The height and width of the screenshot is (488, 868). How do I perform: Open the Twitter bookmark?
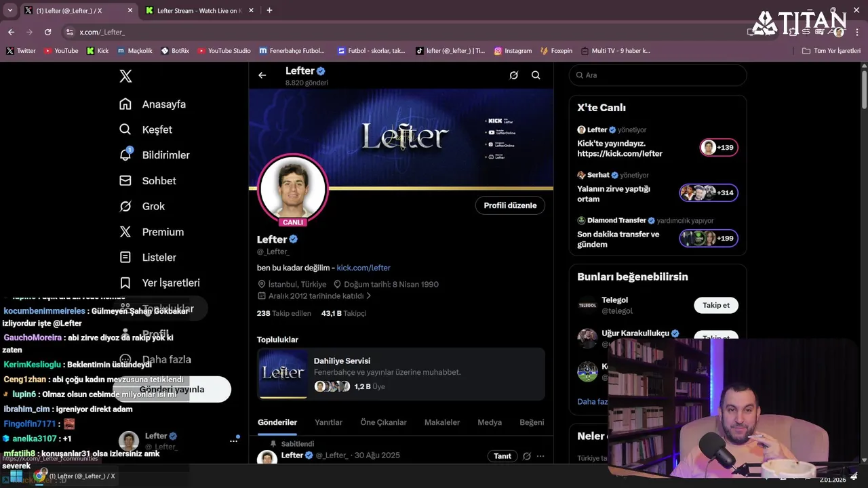point(21,51)
